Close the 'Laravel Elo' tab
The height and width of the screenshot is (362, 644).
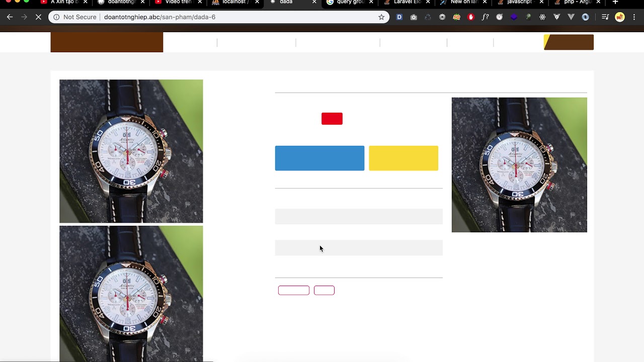coord(429,3)
